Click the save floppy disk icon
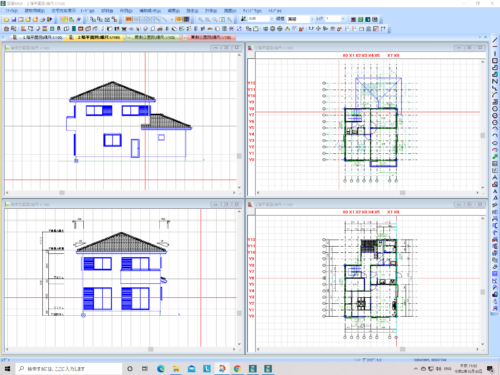 pyautogui.click(x=14, y=19)
